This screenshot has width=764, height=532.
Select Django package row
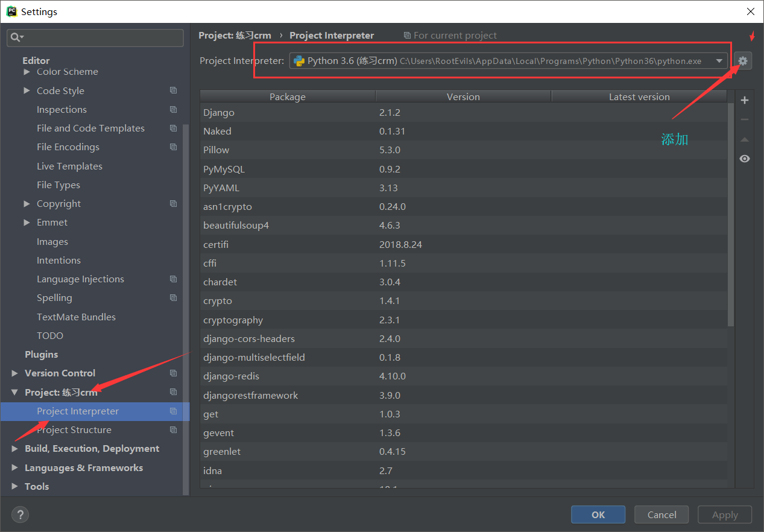tap(464, 112)
